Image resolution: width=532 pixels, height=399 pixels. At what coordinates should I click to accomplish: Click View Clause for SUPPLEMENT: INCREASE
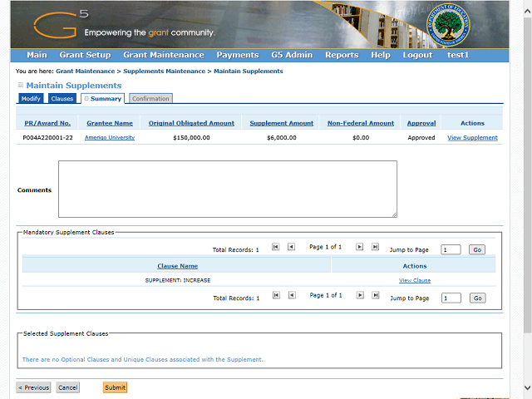(x=415, y=280)
